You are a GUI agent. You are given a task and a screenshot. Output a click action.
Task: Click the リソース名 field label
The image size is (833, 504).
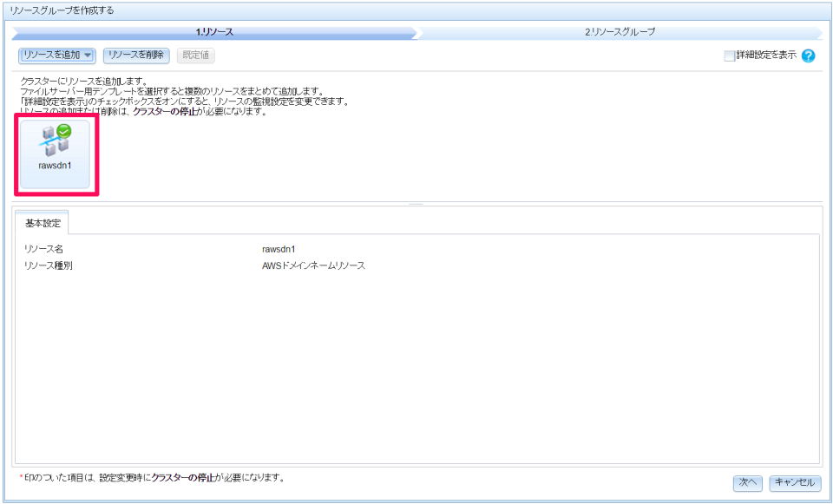[43, 249]
